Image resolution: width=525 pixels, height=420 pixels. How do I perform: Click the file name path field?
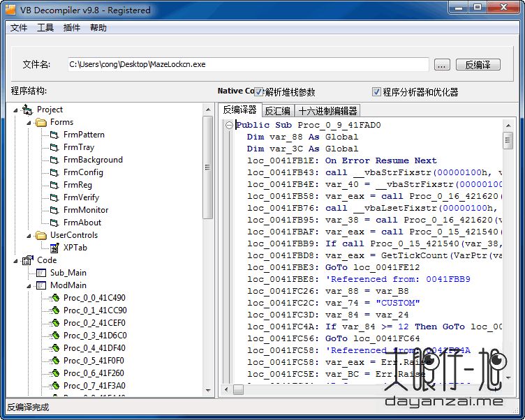(248, 64)
